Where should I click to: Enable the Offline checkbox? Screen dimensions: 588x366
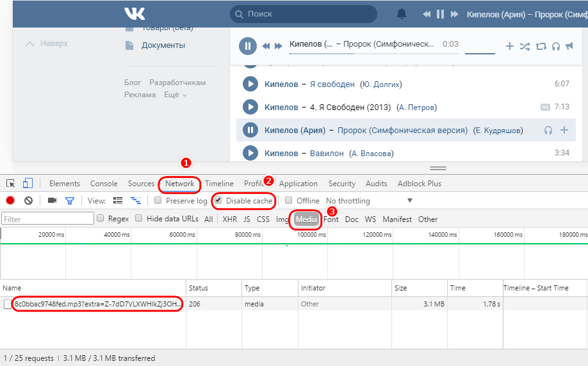click(x=288, y=200)
